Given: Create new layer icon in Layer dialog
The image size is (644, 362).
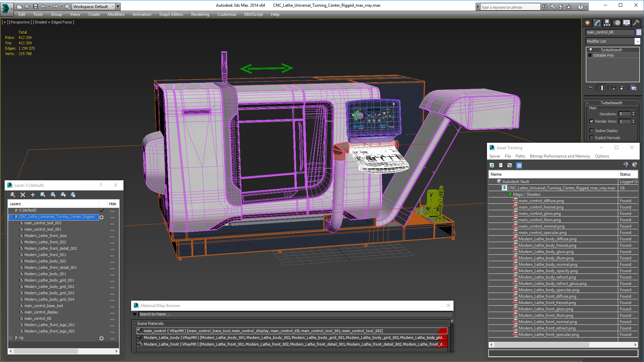Looking at the screenshot, I should 13,195.
